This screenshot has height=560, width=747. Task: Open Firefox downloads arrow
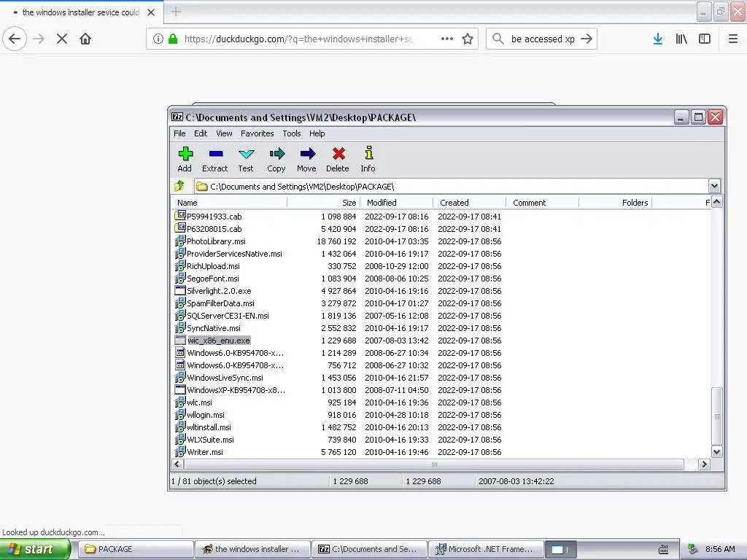(658, 39)
